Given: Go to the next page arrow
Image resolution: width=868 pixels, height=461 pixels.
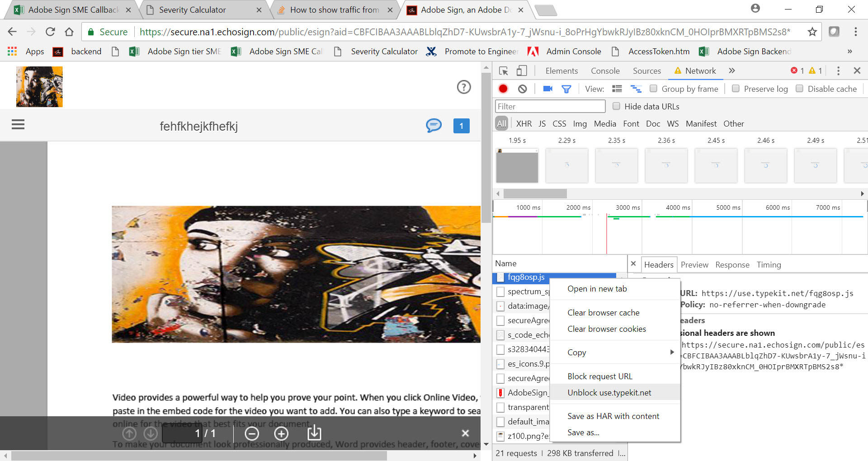Looking at the screenshot, I should [151, 434].
